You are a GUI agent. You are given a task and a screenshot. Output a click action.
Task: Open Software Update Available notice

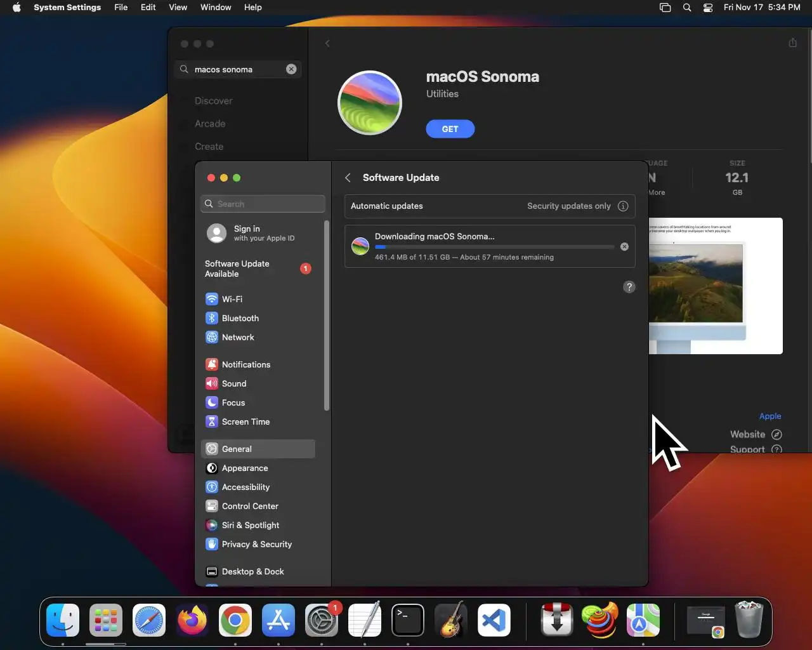tap(258, 269)
